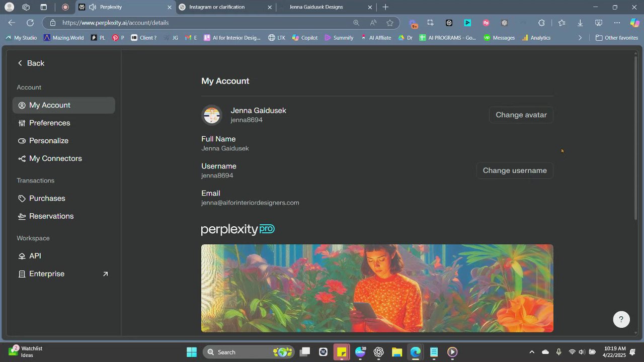Screen dimensions: 644x362
Task: Switch to Instagram or clarification tab
Action: pyautogui.click(x=224, y=7)
